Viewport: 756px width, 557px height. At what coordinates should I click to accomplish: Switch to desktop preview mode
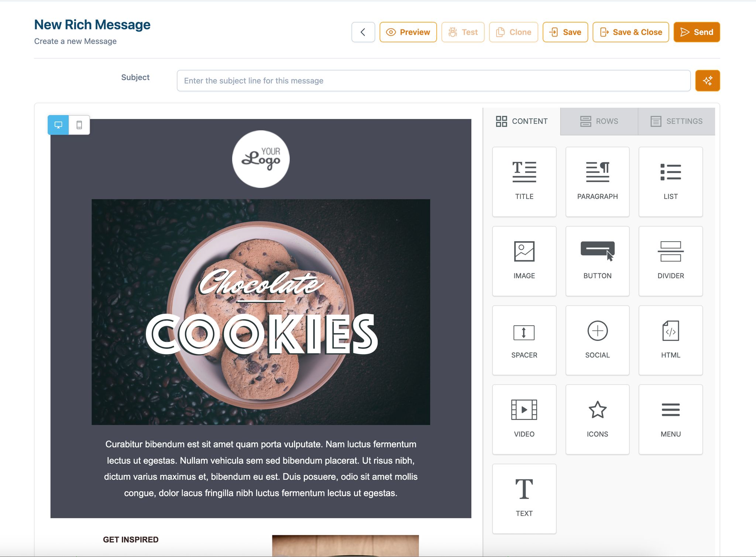click(58, 125)
